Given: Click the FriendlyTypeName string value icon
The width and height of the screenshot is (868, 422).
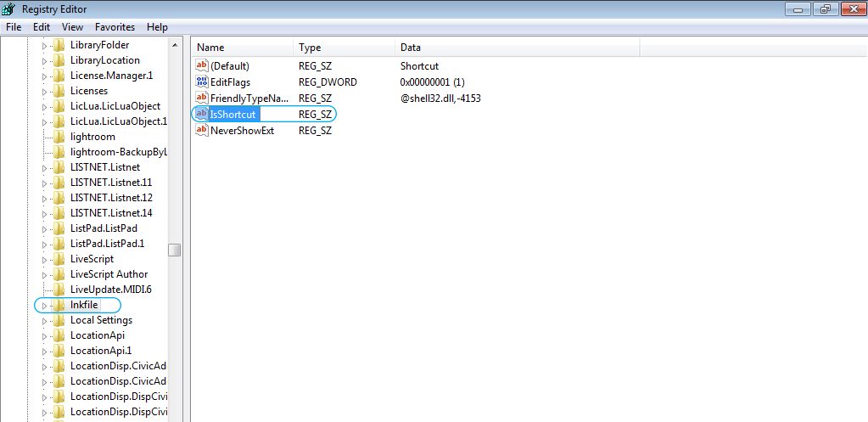Looking at the screenshot, I should tap(202, 98).
